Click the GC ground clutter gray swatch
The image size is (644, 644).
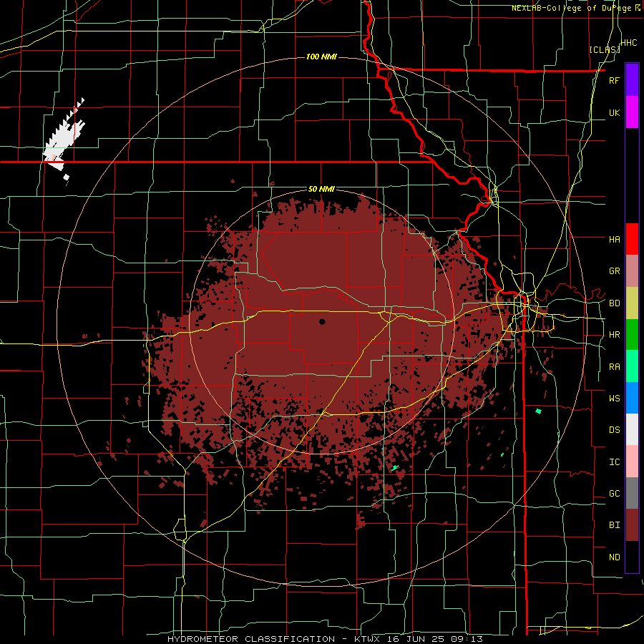632,493
